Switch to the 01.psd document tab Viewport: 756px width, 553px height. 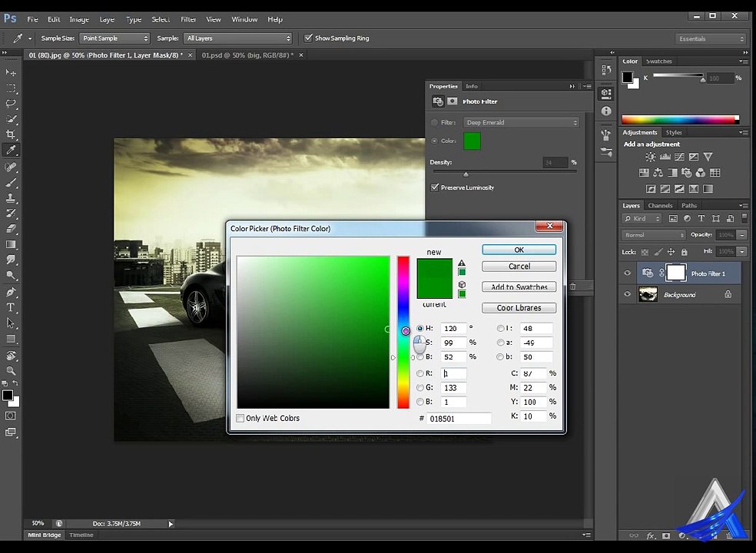point(247,55)
